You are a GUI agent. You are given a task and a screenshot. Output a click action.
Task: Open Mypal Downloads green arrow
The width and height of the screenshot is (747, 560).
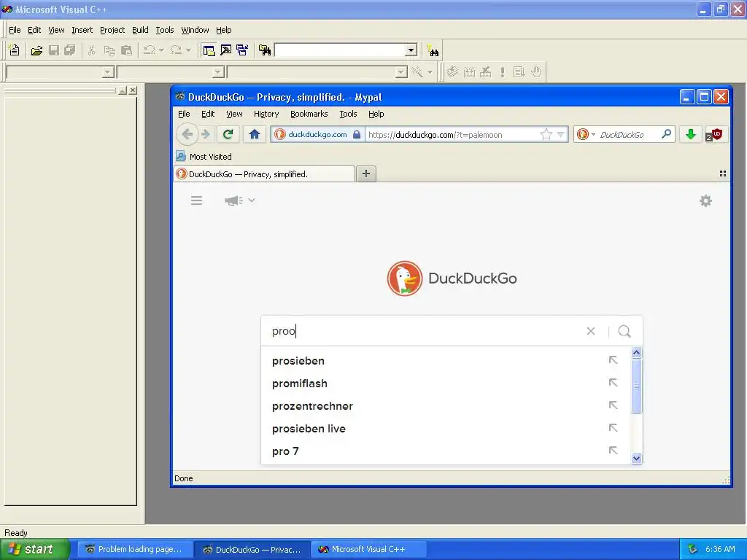690,135
